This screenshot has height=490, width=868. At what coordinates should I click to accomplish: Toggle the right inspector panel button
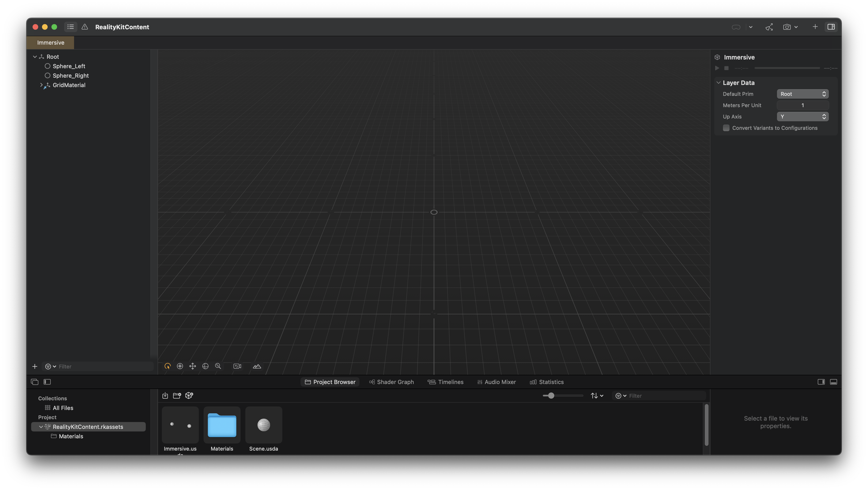tap(831, 27)
